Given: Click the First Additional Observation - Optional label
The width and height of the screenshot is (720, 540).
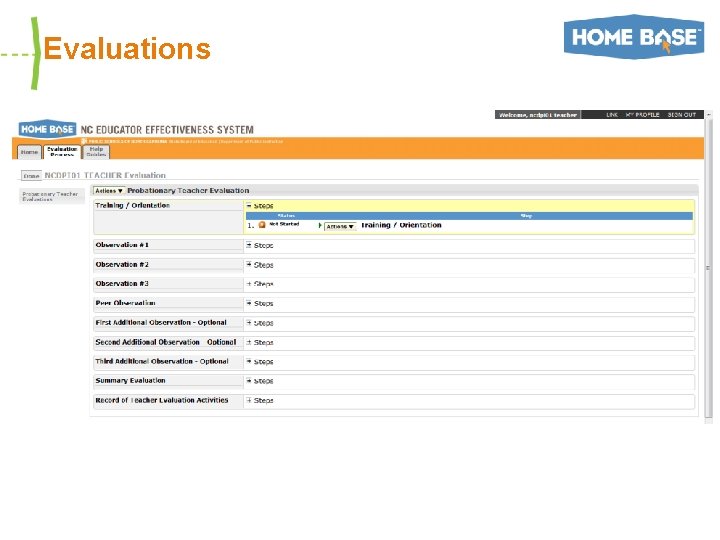Looking at the screenshot, I should point(161,323).
